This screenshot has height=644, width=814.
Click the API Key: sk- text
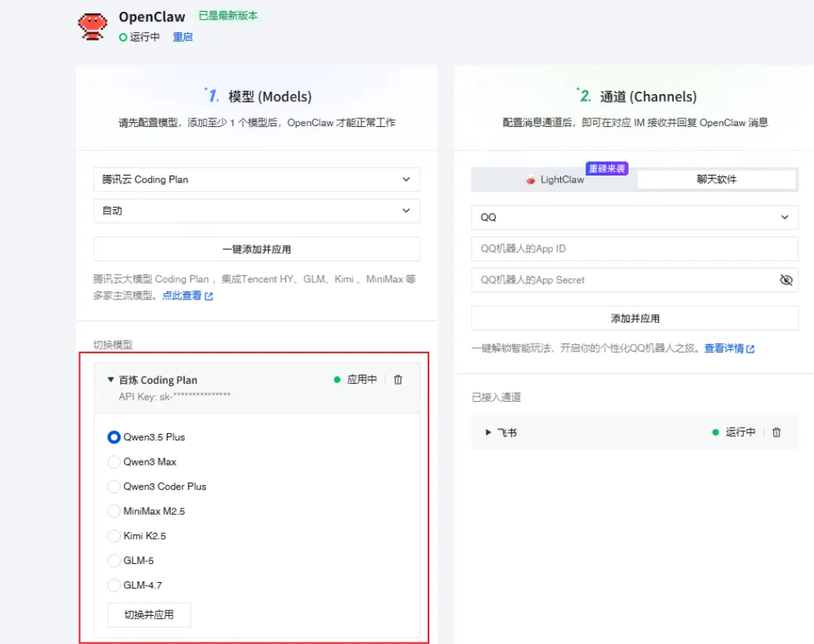pos(175,397)
